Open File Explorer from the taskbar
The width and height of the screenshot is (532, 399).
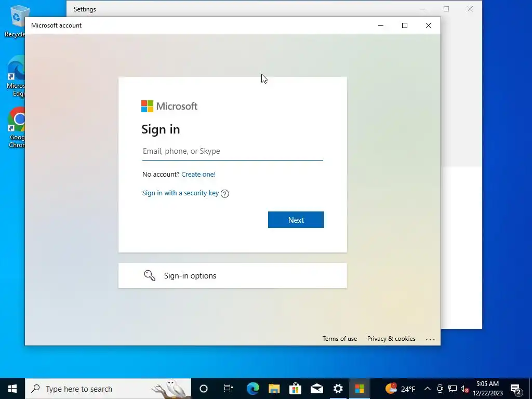(x=274, y=389)
